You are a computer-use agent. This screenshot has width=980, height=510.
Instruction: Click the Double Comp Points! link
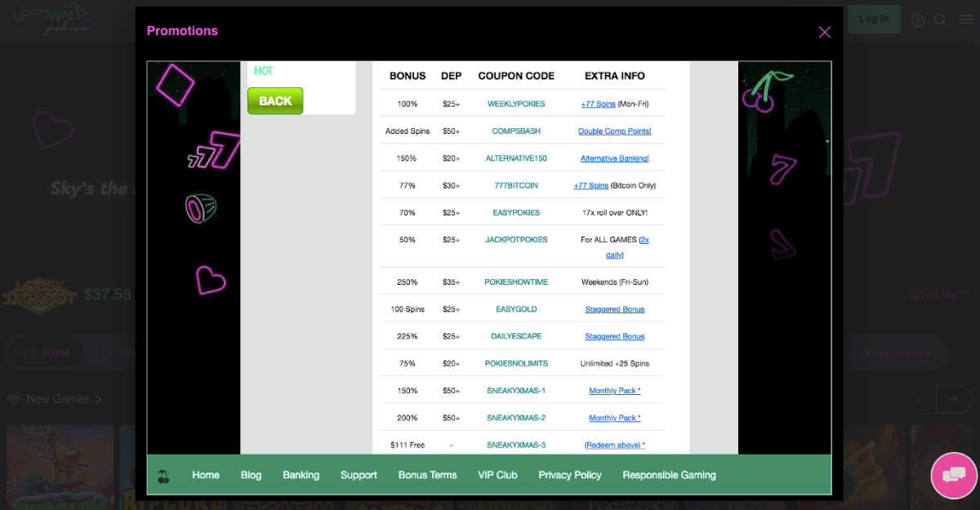tap(614, 131)
